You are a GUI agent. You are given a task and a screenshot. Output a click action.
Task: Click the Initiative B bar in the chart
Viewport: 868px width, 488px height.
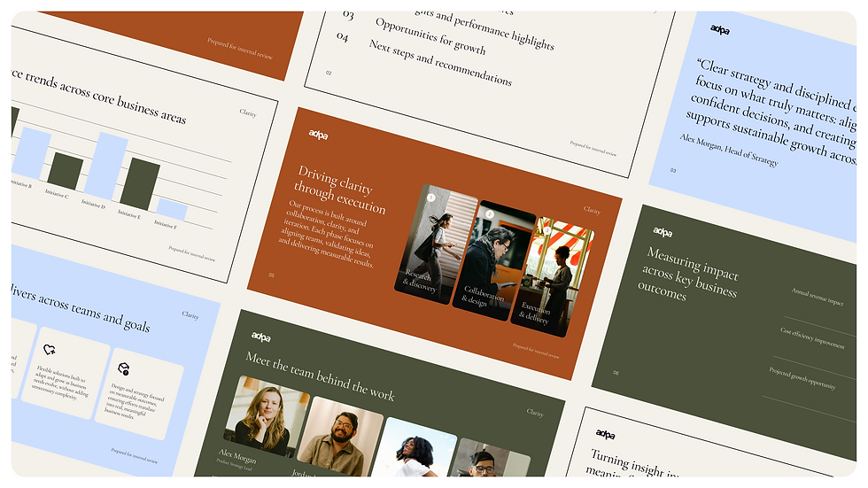pos(32,152)
